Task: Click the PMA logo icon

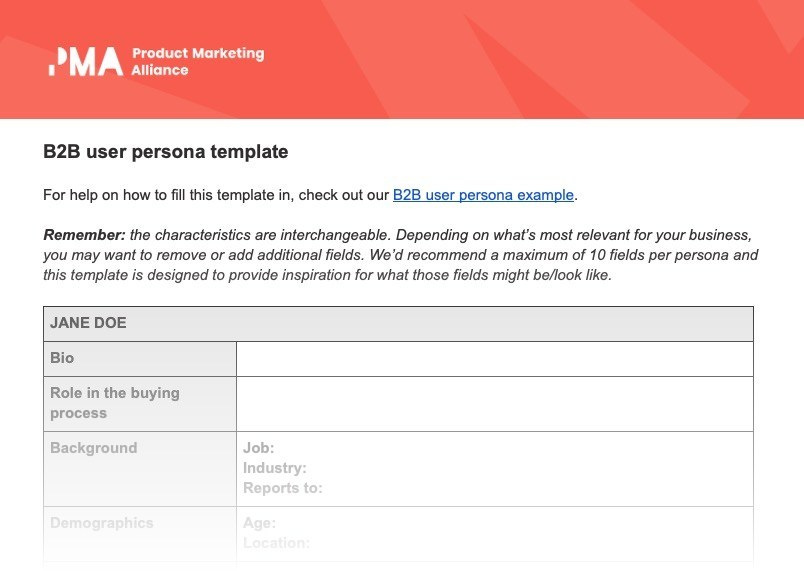Action: click(x=86, y=62)
